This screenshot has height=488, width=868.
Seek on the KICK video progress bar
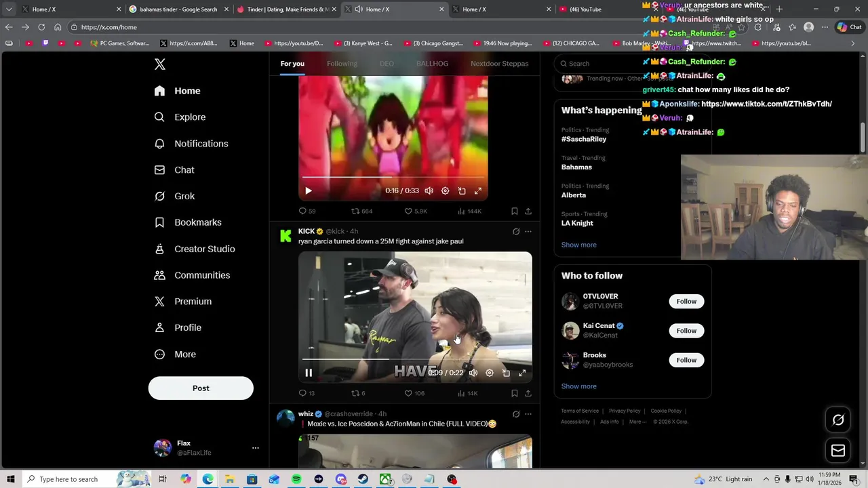(x=415, y=359)
